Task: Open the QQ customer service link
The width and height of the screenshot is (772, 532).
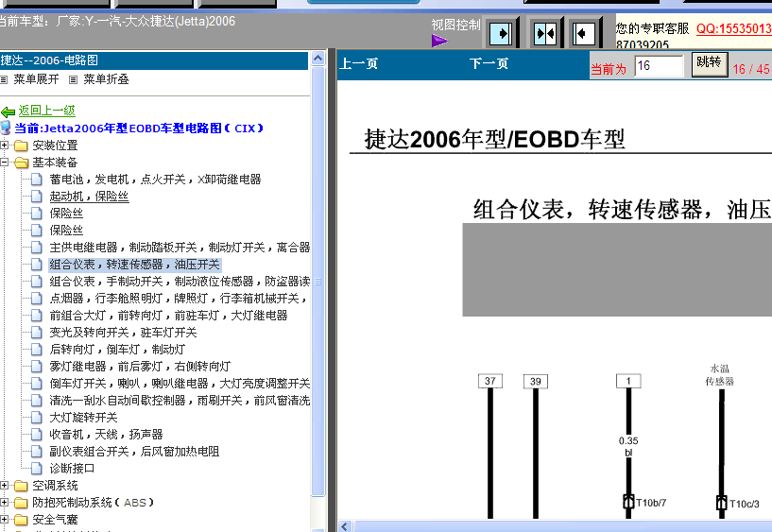Action: pyautogui.click(x=733, y=28)
